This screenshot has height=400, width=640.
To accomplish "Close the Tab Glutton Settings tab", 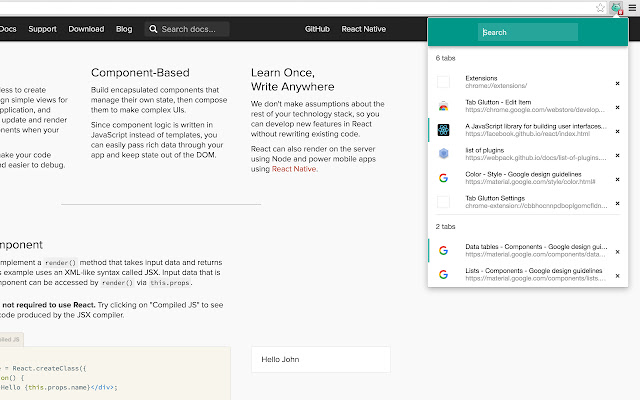I will pyautogui.click(x=618, y=203).
